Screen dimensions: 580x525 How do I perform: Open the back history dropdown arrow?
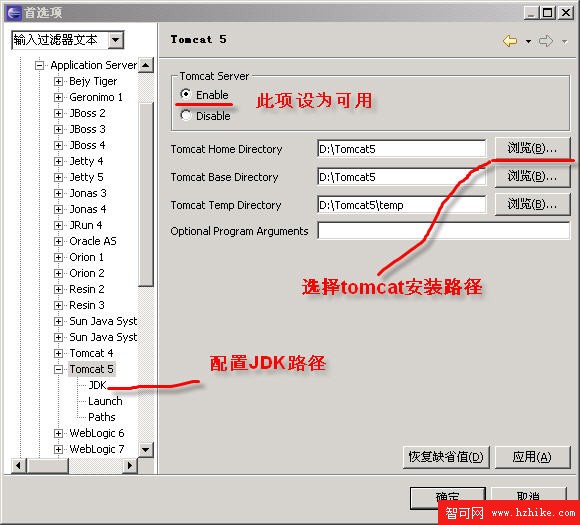click(x=529, y=41)
